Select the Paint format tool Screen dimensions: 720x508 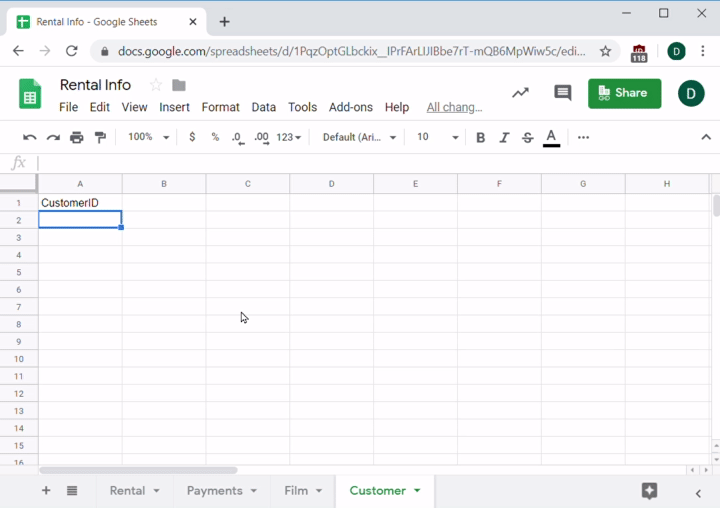coord(100,137)
